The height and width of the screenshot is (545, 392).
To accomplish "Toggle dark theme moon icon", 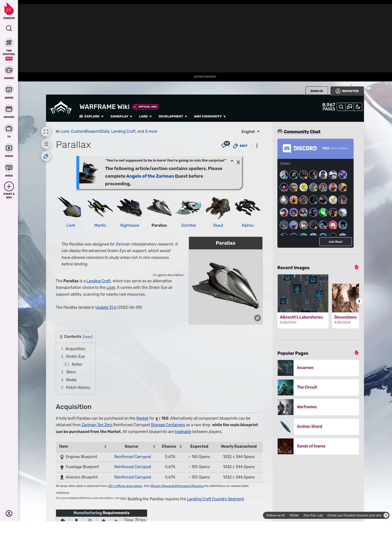I will pyautogui.click(x=358, y=107).
